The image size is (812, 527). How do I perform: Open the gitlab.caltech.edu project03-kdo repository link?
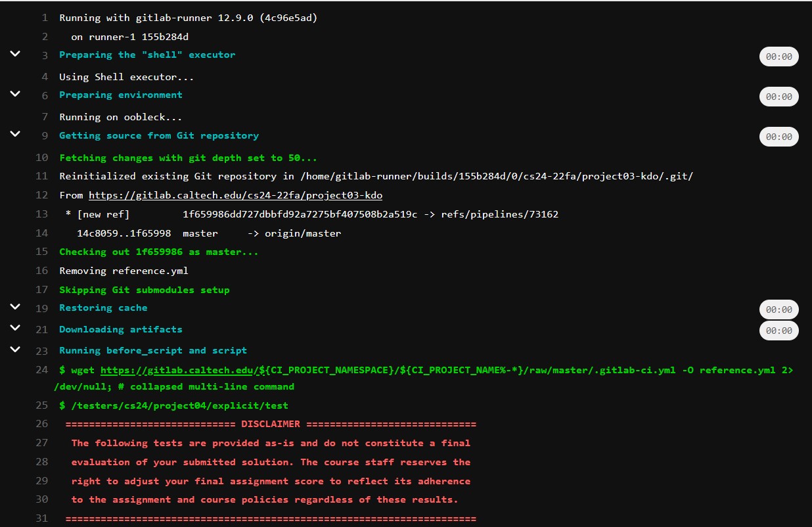click(x=235, y=195)
